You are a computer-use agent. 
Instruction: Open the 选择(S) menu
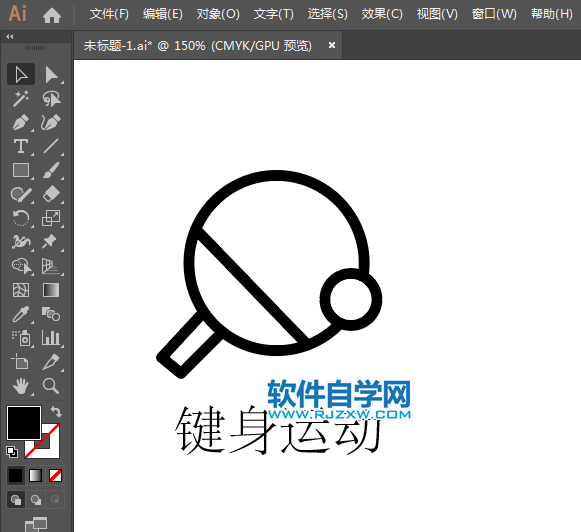(328, 14)
